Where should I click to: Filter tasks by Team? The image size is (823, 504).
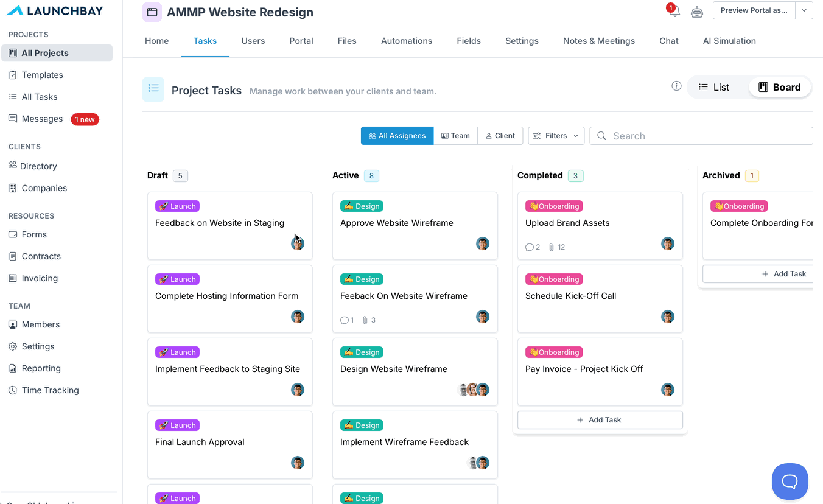pyautogui.click(x=455, y=136)
